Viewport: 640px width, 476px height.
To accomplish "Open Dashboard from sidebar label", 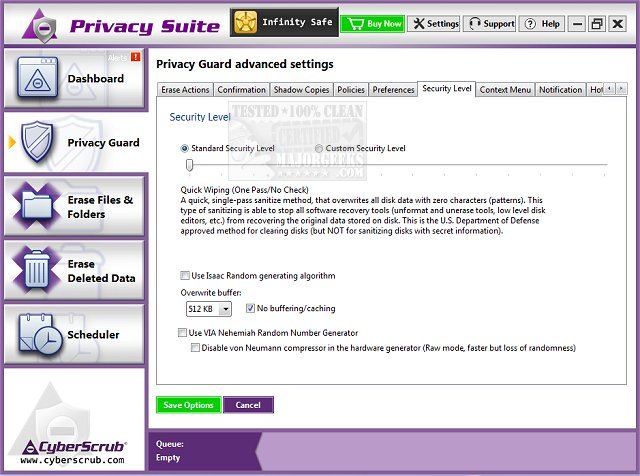I will (96, 78).
